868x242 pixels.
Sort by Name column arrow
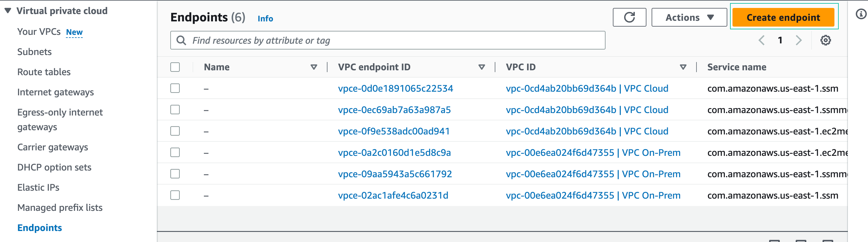coord(313,67)
